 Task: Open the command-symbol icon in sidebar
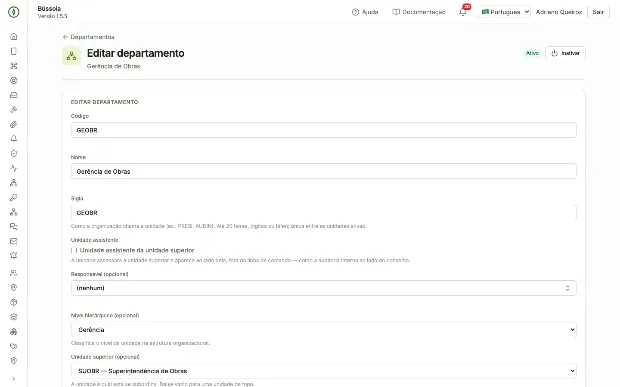click(x=13, y=66)
